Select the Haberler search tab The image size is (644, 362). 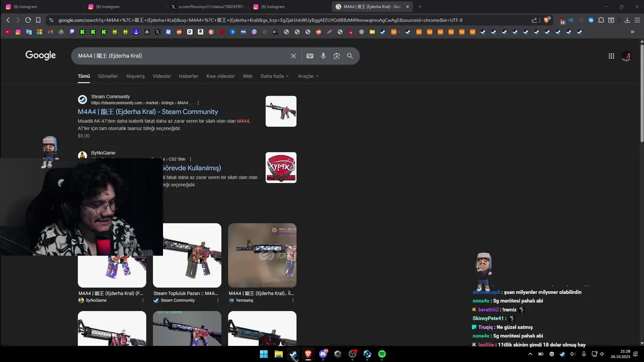(189, 76)
